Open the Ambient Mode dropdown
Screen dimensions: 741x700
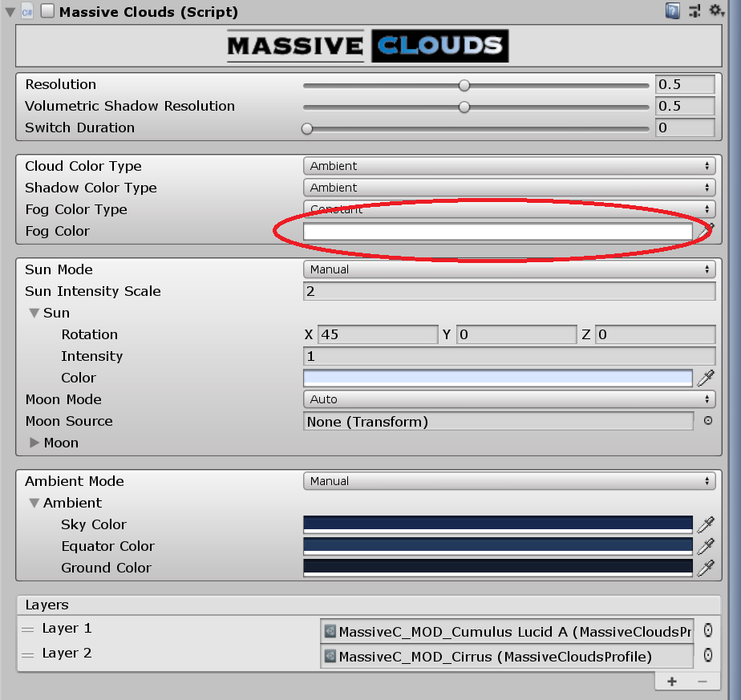tap(509, 481)
